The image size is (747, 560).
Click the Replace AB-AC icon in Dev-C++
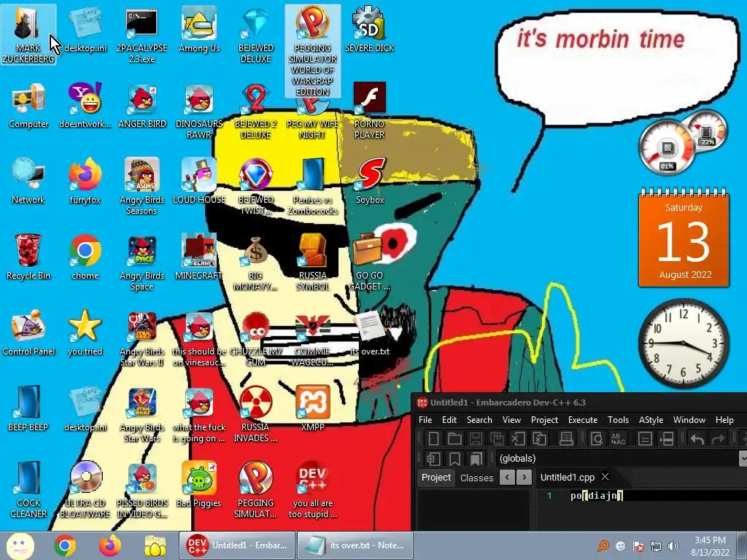click(x=618, y=438)
